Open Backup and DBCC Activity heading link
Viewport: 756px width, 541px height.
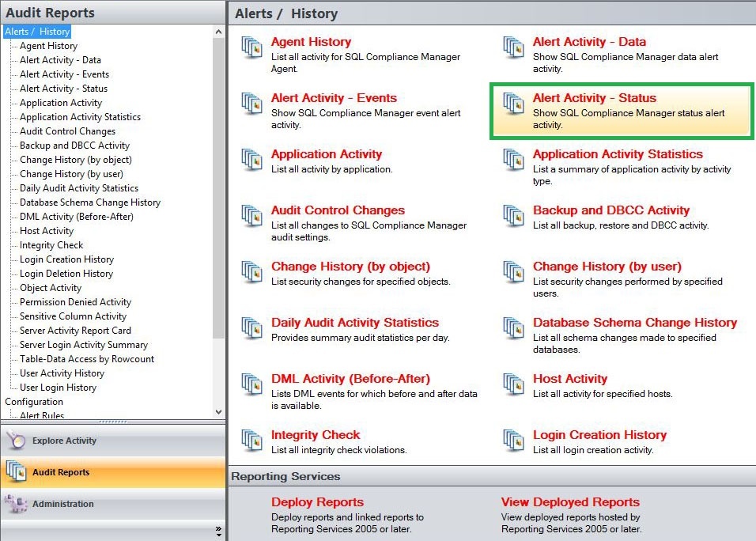tap(610, 210)
